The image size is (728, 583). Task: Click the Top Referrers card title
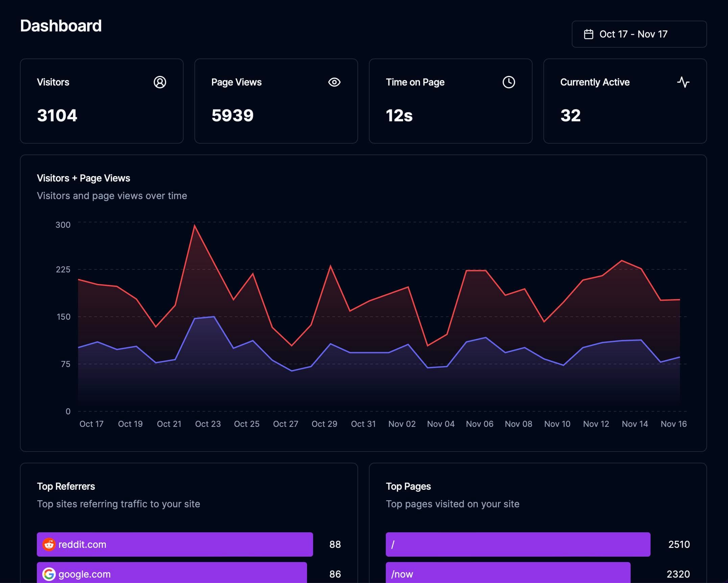66,486
